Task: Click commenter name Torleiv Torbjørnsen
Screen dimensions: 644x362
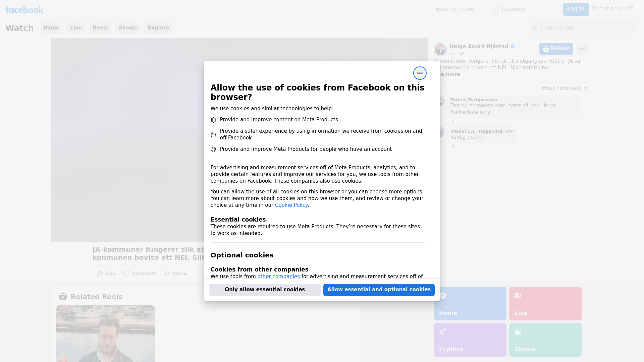Action: tap(474, 100)
